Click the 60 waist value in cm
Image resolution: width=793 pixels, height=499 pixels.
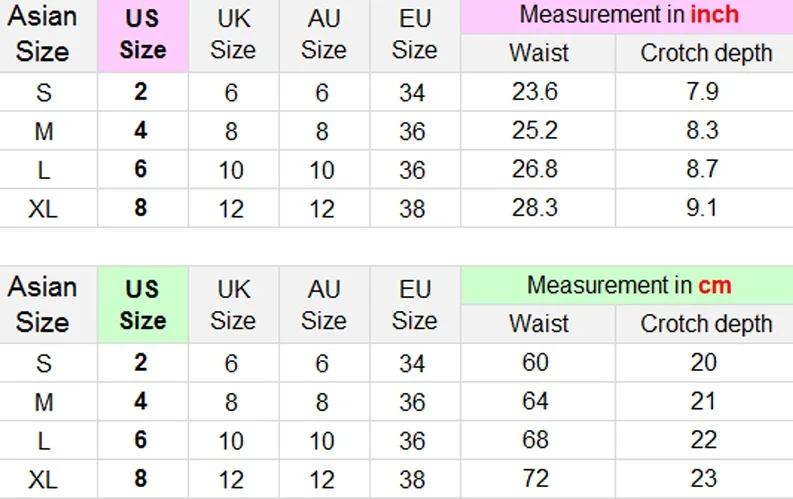point(536,362)
